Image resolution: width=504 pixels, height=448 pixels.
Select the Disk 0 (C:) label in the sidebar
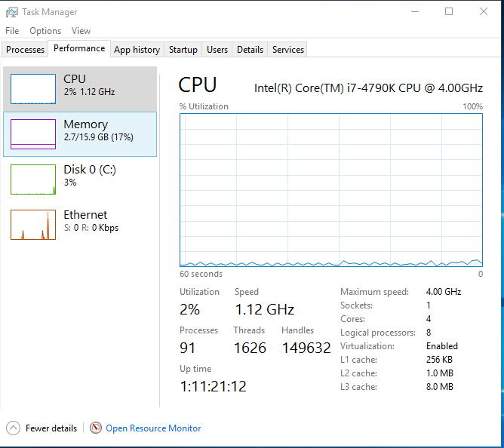(90, 170)
